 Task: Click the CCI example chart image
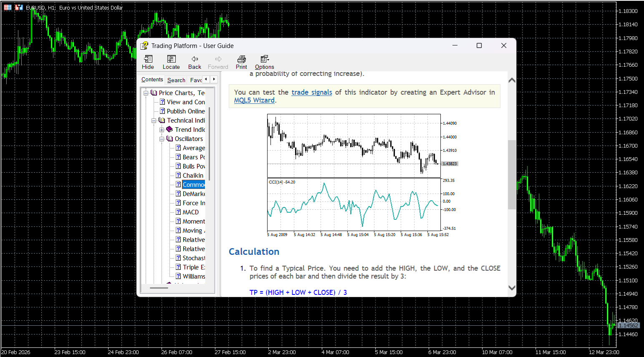click(361, 175)
